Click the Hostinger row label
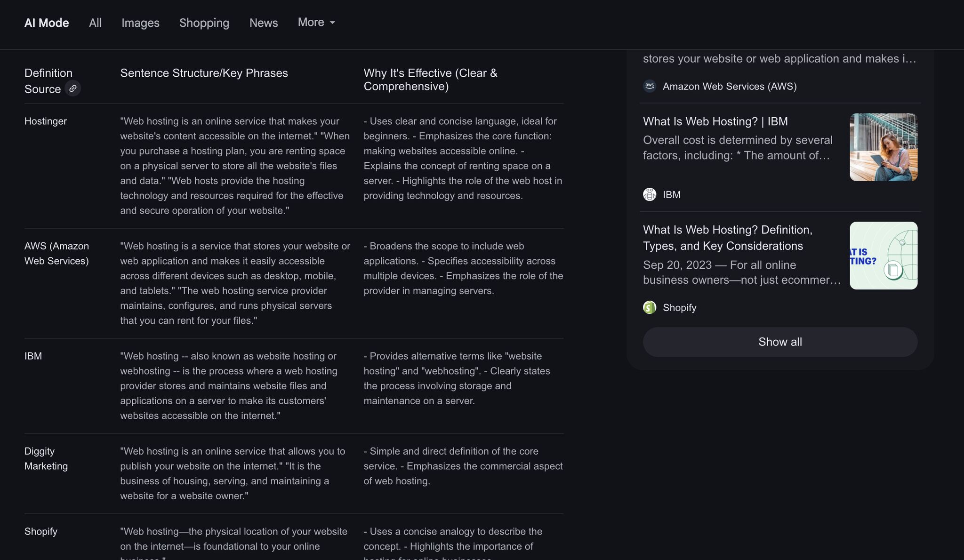Image resolution: width=964 pixels, height=560 pixels. click(46, 121)
